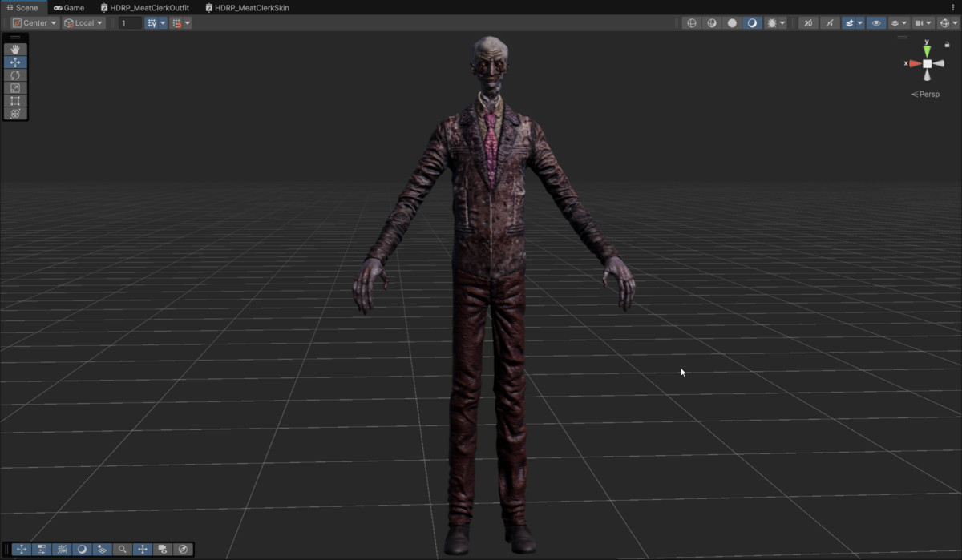Click the red X axis gizmo cone
Image resolution: width=962 pixels, height=560 pixels.
915,63
